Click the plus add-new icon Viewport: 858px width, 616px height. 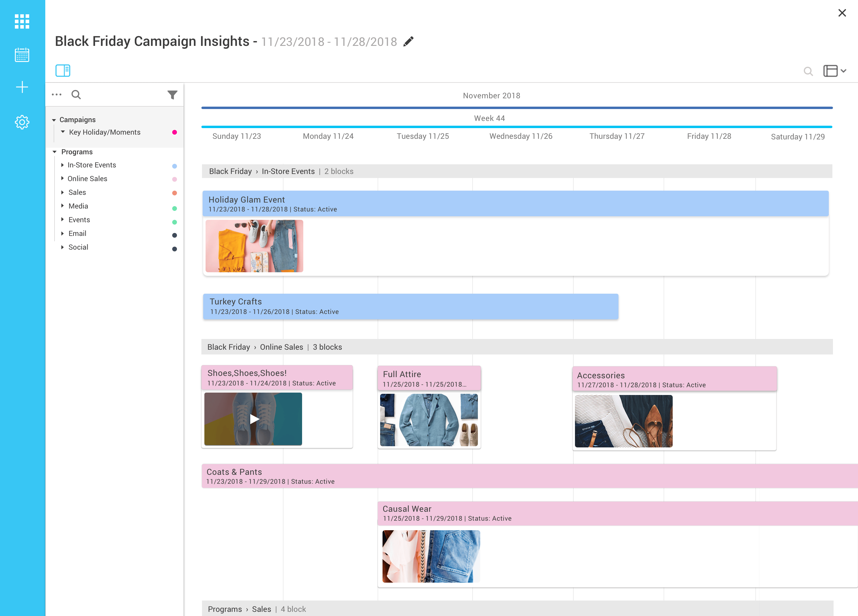[22, 87]
